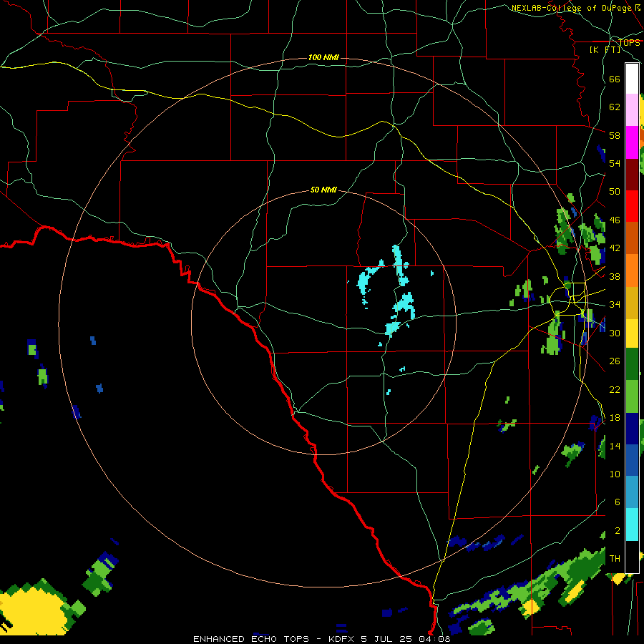Click the "5 JUL 25" date stamp
The width and height of the screenshot is (644, 644).
coord(387,639)
